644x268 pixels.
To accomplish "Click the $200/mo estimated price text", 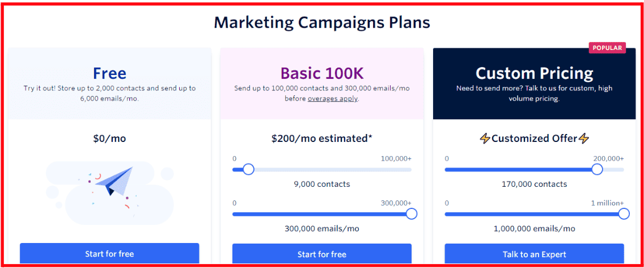I will 322,139.
